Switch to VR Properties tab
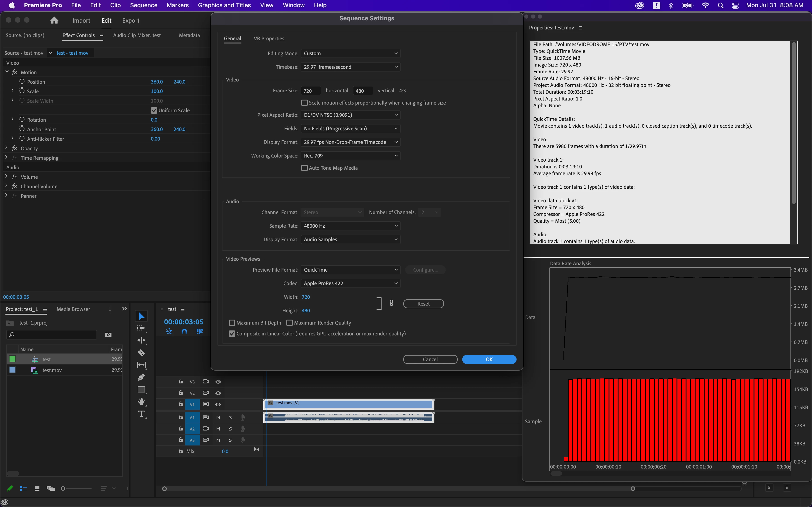The height and width of the screenshot is (507, 812). coord(269,38)
